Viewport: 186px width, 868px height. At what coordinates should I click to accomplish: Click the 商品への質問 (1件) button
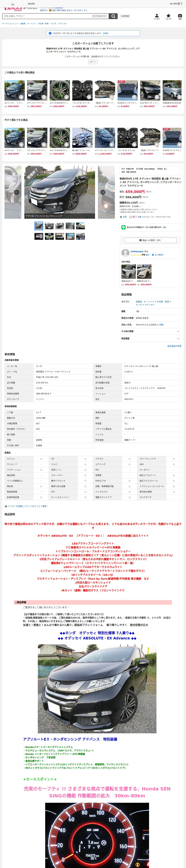click(x=151, y=240)
